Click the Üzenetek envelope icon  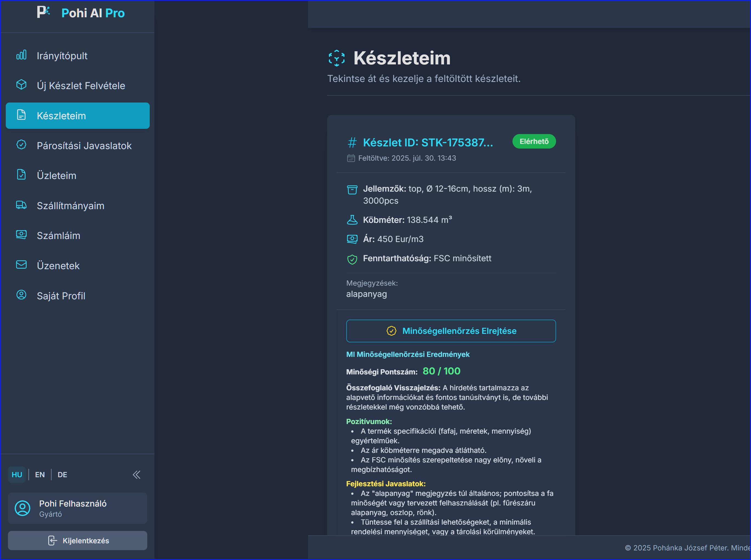pos(21,265)
